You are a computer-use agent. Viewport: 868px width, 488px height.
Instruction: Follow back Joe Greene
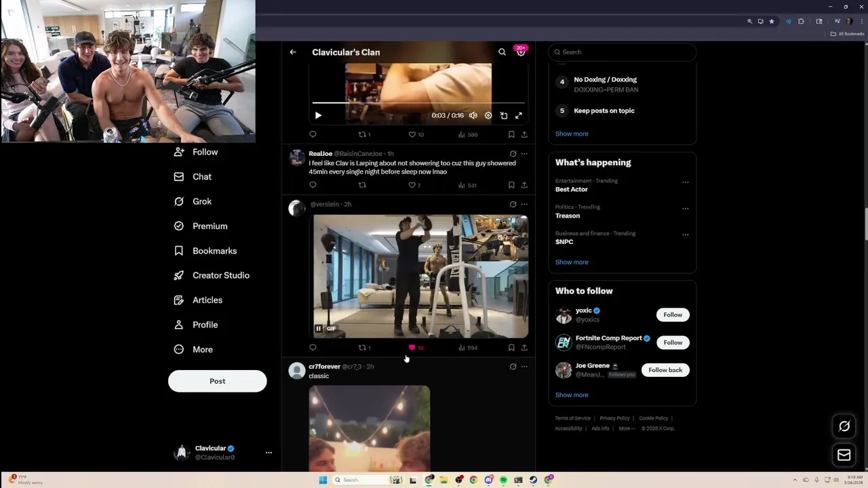665,370
